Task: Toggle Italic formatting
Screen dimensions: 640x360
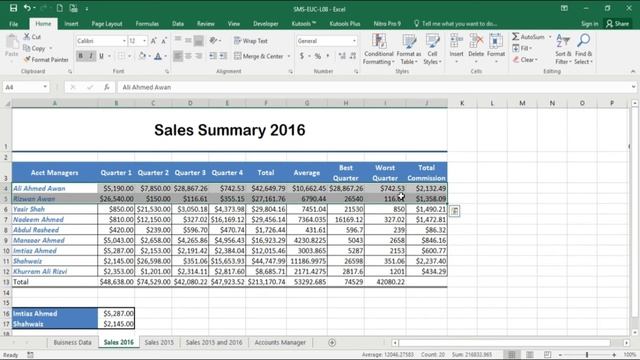Action: click(91, 56)
